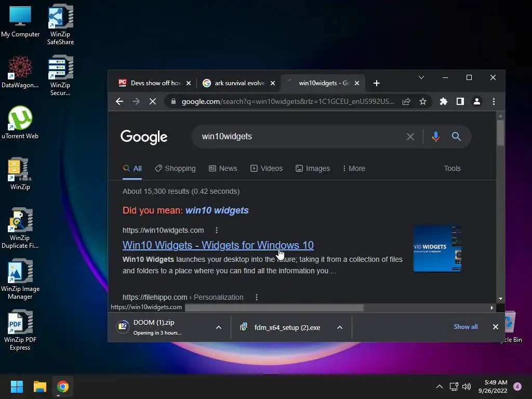This screenshot has width=532, height=399.
Task: Click the horizontal scrollbar right arrow
Action: [491, 308]
